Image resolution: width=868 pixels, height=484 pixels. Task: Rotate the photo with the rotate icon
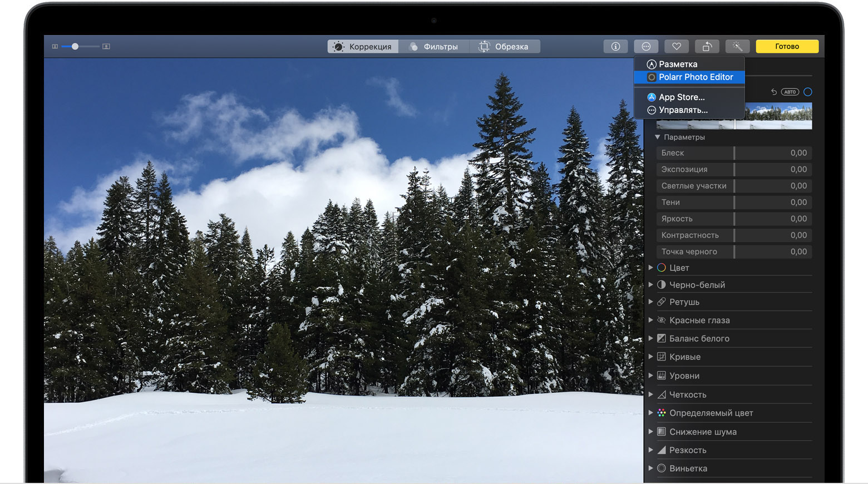(707, 47)
